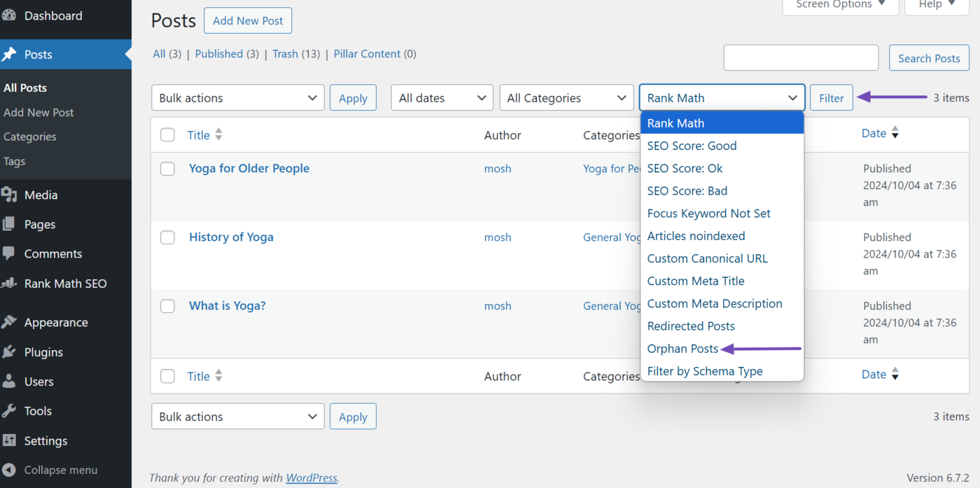Click the Pages icon in sidebar
Image resolution: width=980 pixels, height=488 pixels.
(x=9, y=224)
